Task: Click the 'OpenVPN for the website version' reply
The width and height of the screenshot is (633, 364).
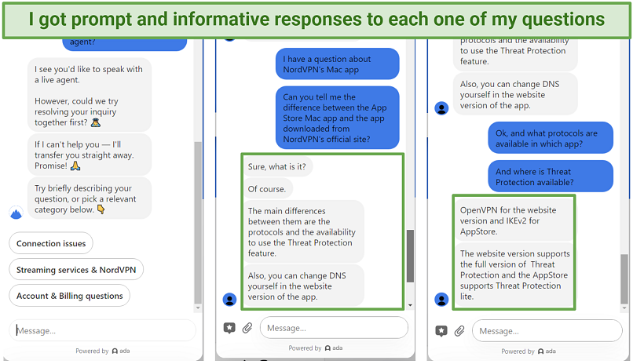Action: coord(514,220)
